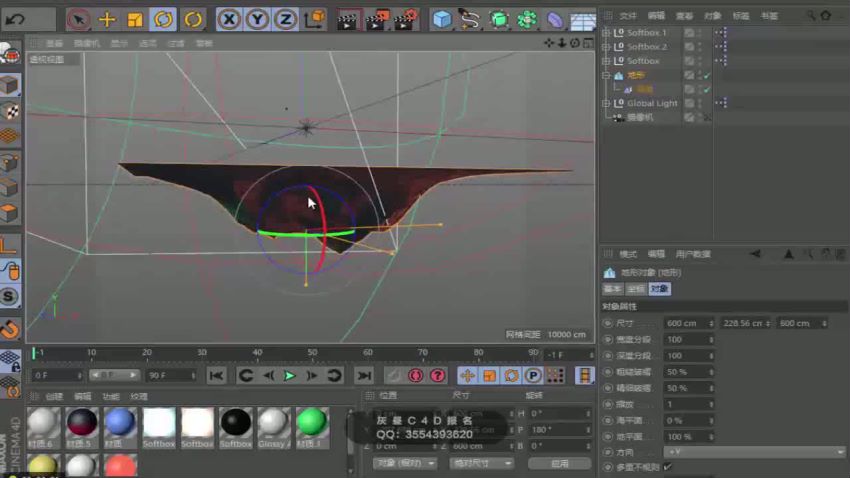This screenshot has height=478, width=850.
Task: Open the absolute size dropdown
Action: coord(481,463)
